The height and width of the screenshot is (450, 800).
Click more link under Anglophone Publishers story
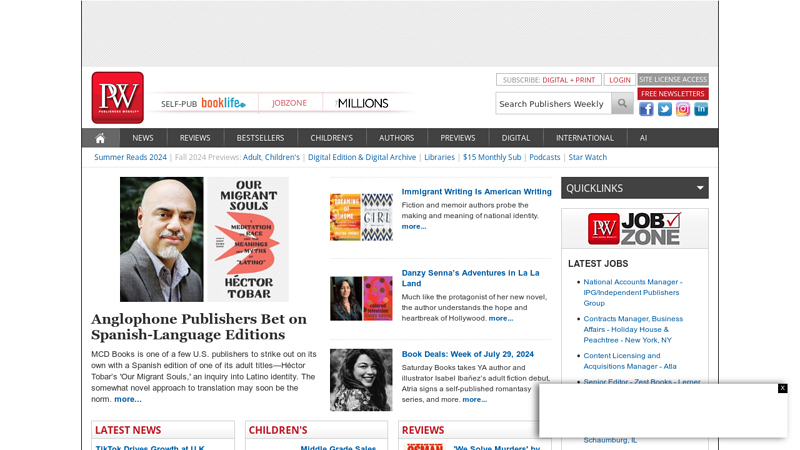[x=128, y=399]
